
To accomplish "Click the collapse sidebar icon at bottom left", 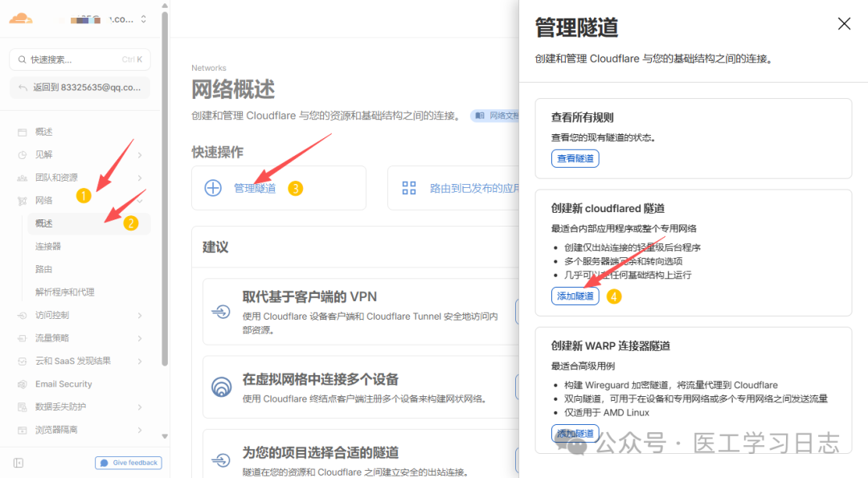I will [x=18, y=463].
